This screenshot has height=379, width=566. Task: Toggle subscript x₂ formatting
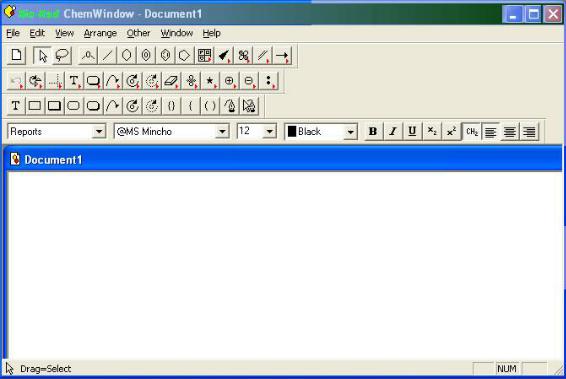[432, 131]
